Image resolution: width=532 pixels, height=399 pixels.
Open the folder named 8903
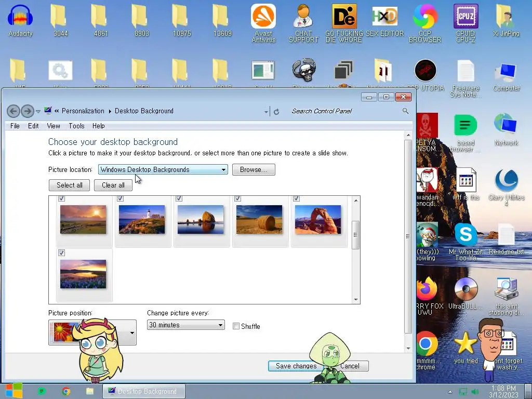pyautogui.click(x=141, y=20)
